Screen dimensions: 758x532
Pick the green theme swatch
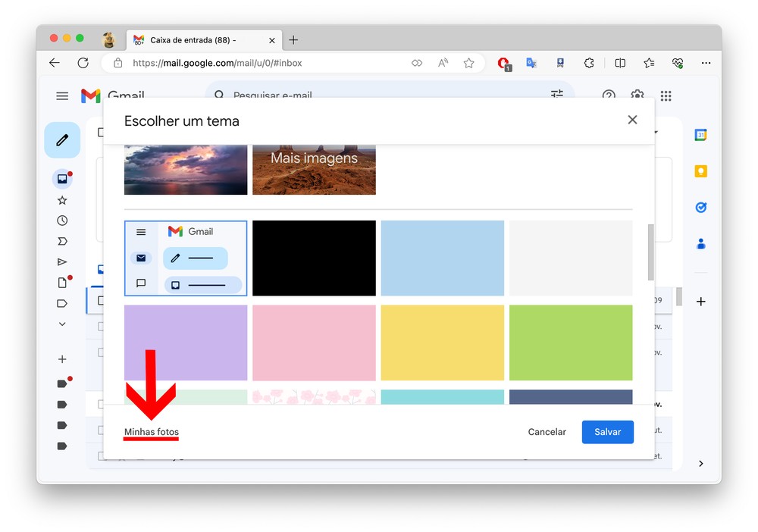pos(571,343)
